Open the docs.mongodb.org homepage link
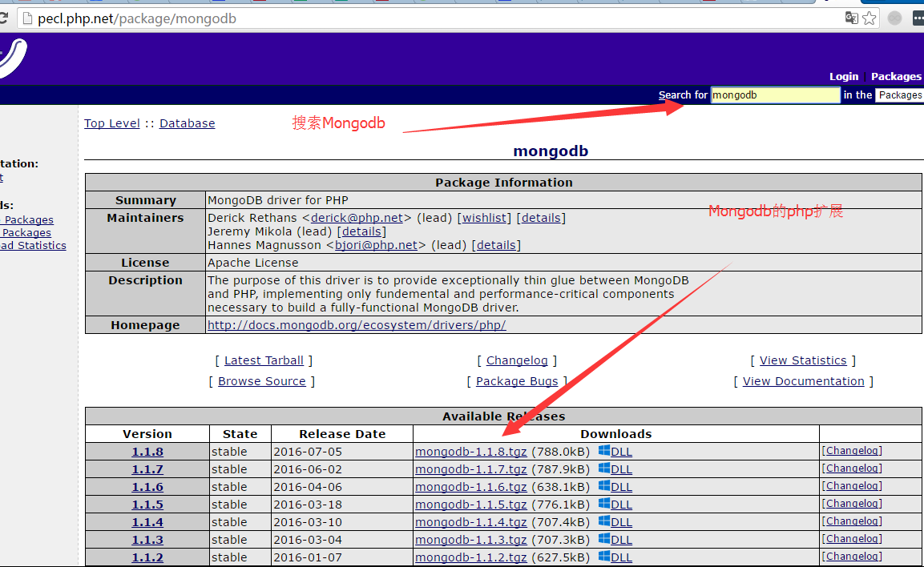 357,325
